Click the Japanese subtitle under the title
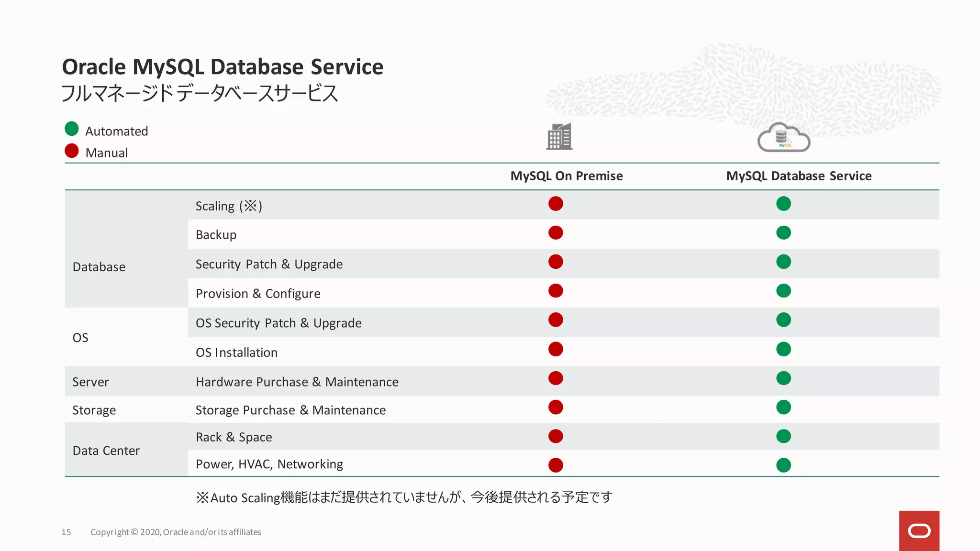980x551 pixels. tap(200, 93)
